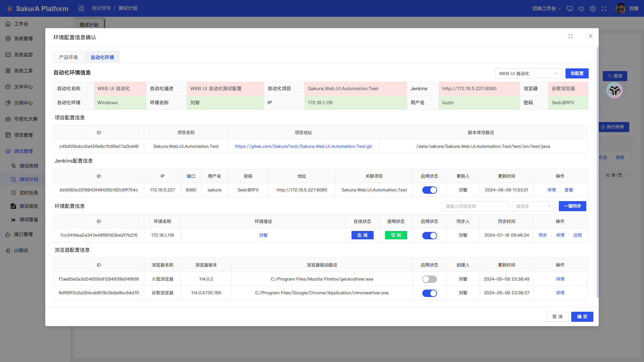Click the 取消 cancel button
This screenshot has height=362, width=644.
click(557, 317)
